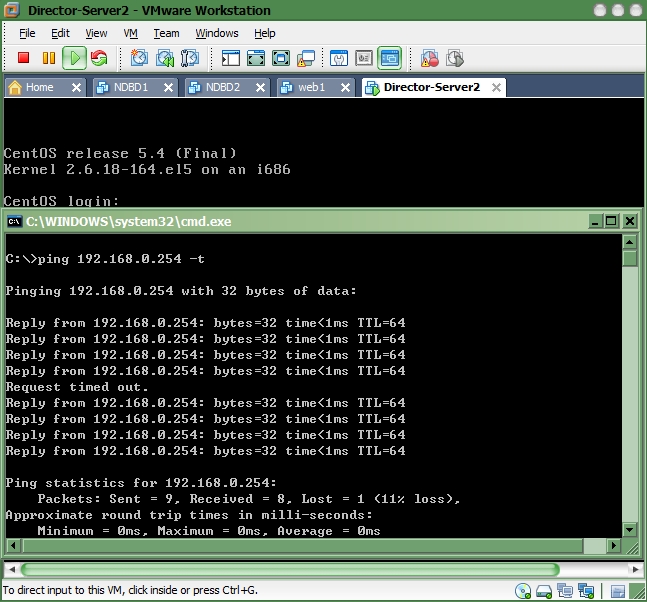Click the 'Request timed out.' line

(x=77, y=387)
